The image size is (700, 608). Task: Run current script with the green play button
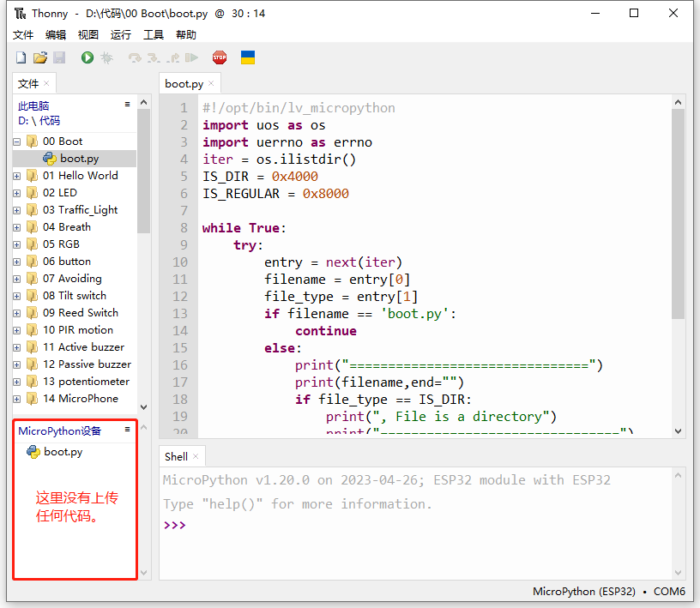(x=87, y=57)
